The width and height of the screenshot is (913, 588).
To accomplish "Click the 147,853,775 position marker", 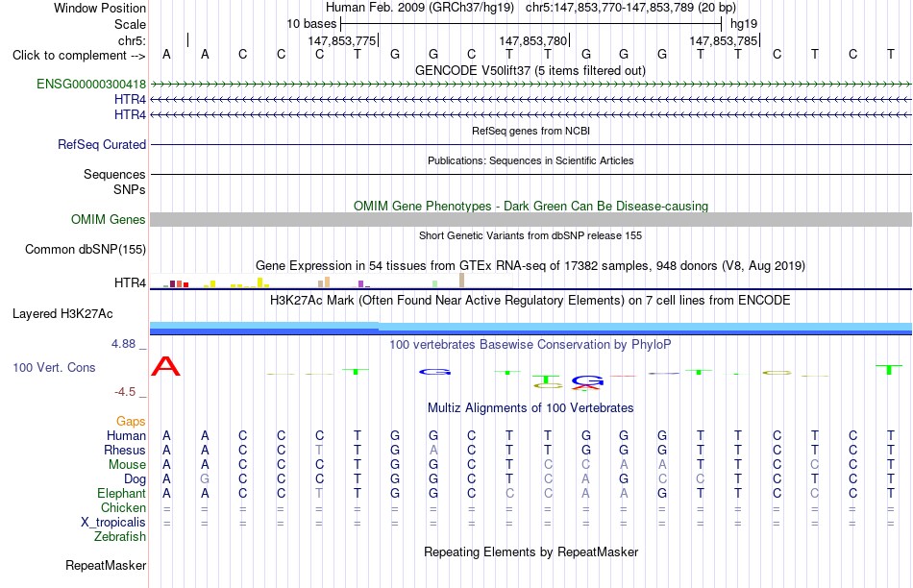I will point(342,40).
